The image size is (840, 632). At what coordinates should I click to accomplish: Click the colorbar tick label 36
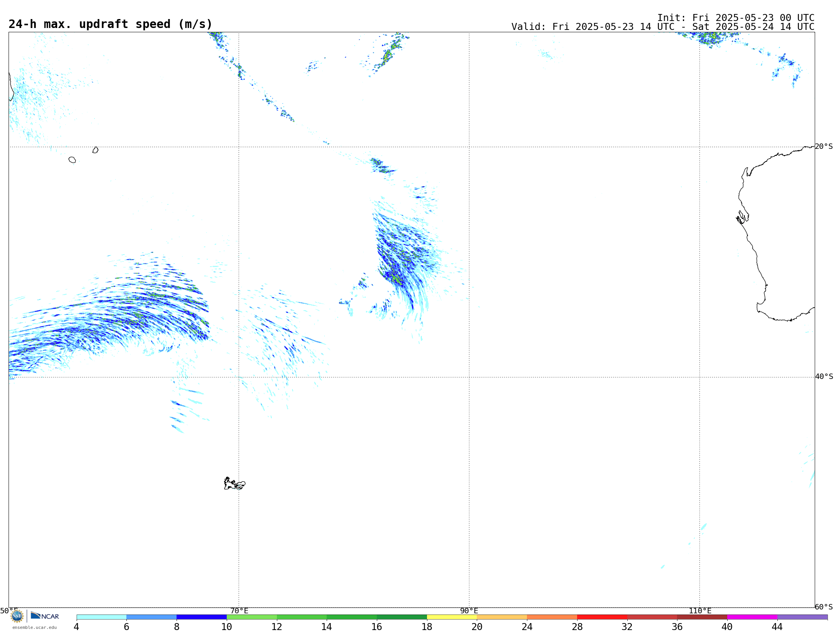677,627
